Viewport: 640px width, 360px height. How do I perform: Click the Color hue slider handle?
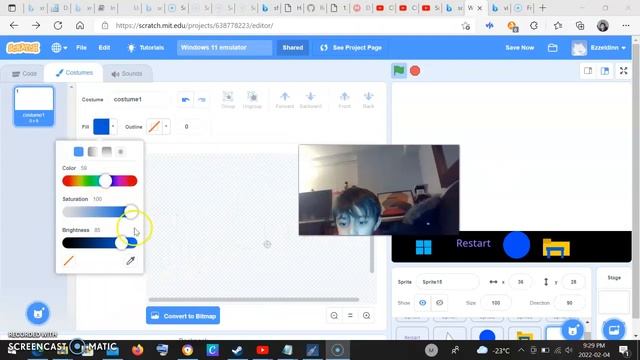[105, 181]
